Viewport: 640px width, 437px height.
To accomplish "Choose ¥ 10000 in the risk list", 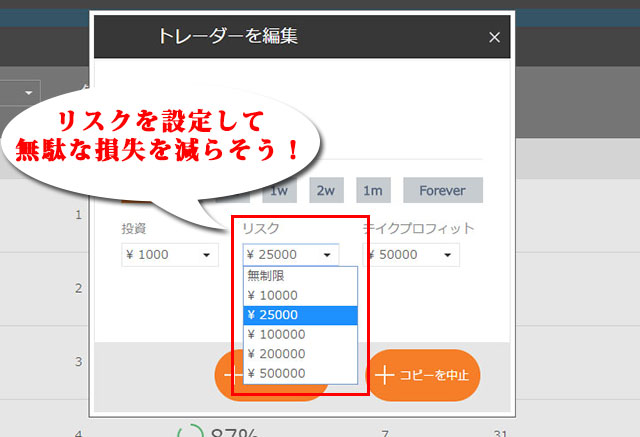I will (300, 295).
